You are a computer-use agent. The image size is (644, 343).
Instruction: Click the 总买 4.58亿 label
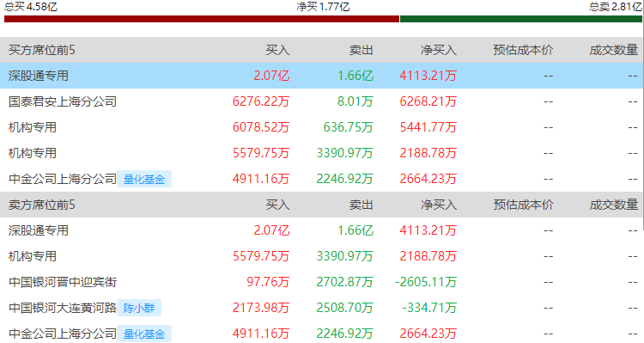31,7
